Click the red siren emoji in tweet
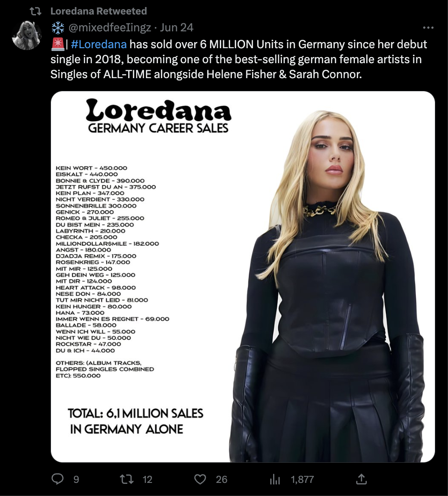The height and width of the screenshot is (496, 448). [x=58, y=44]
